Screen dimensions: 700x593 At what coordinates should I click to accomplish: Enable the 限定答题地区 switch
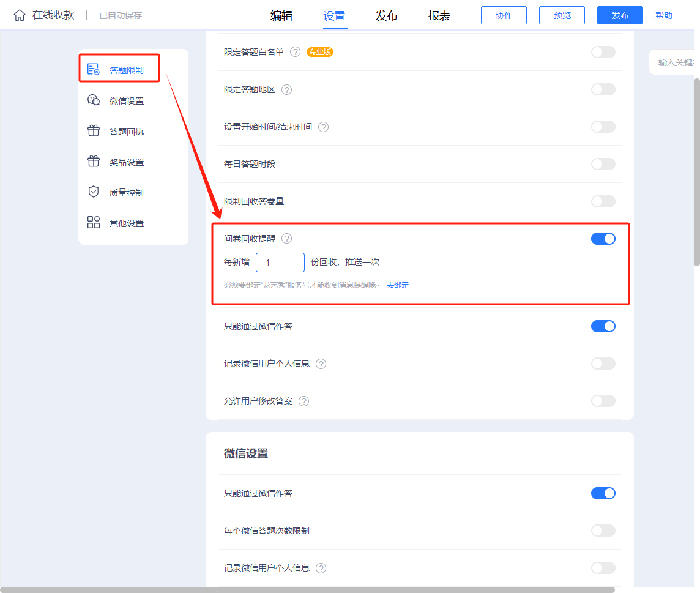[603, 89]
